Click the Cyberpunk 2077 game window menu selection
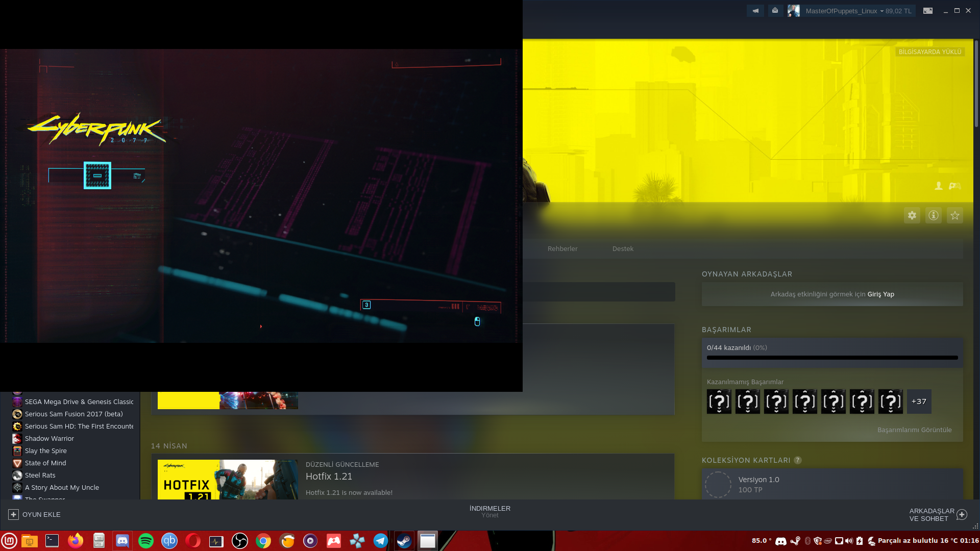980x551 pixels. tap(97, 176)
